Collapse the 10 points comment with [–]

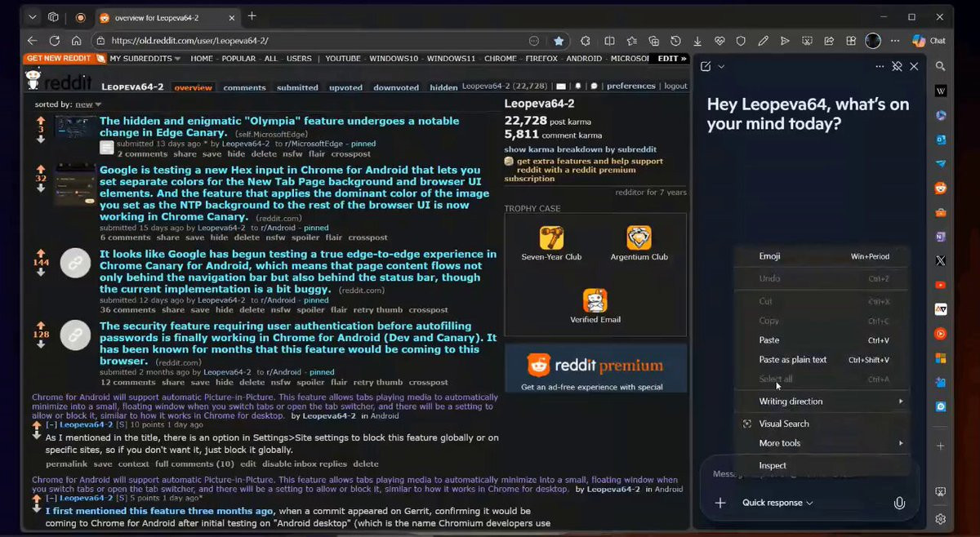51,424
